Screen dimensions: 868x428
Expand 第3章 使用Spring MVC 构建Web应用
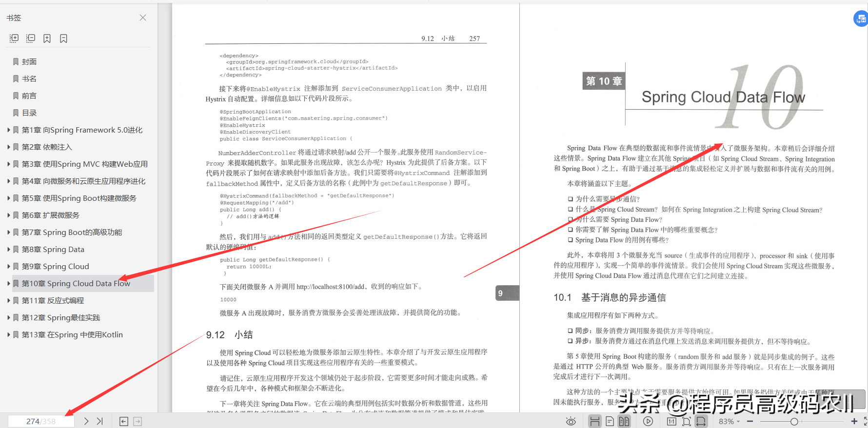pos(8,164)
